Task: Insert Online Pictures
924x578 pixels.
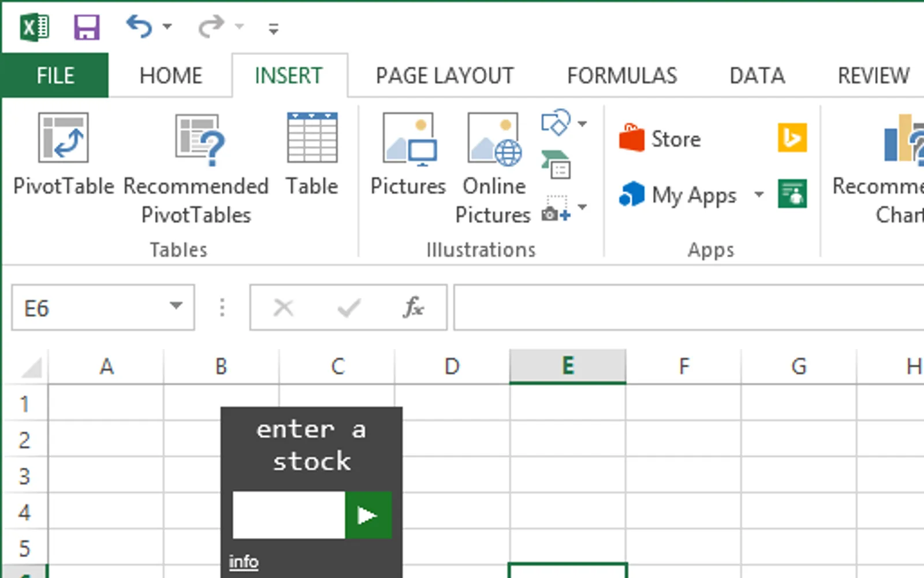Action: [x=494, y=169]
